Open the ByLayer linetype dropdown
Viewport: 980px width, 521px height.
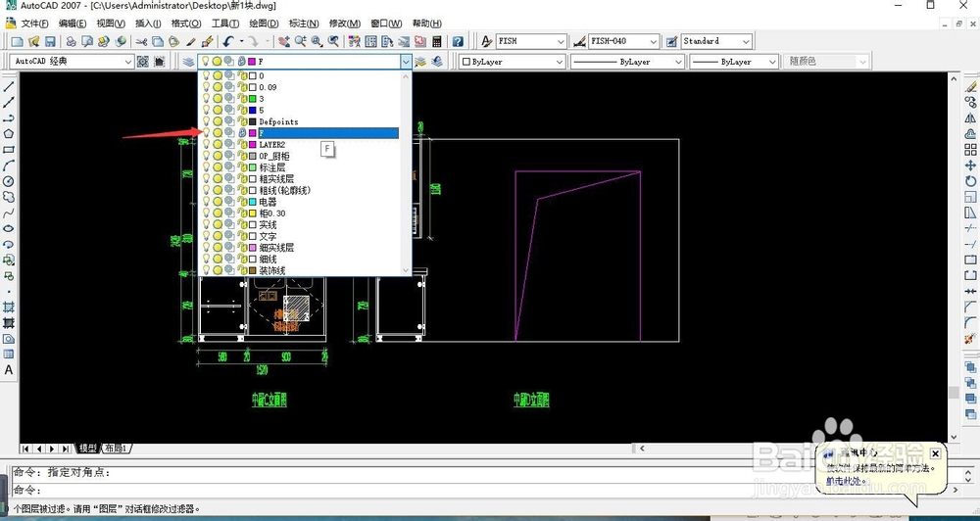pyautogui.click(x=678, y=62)
